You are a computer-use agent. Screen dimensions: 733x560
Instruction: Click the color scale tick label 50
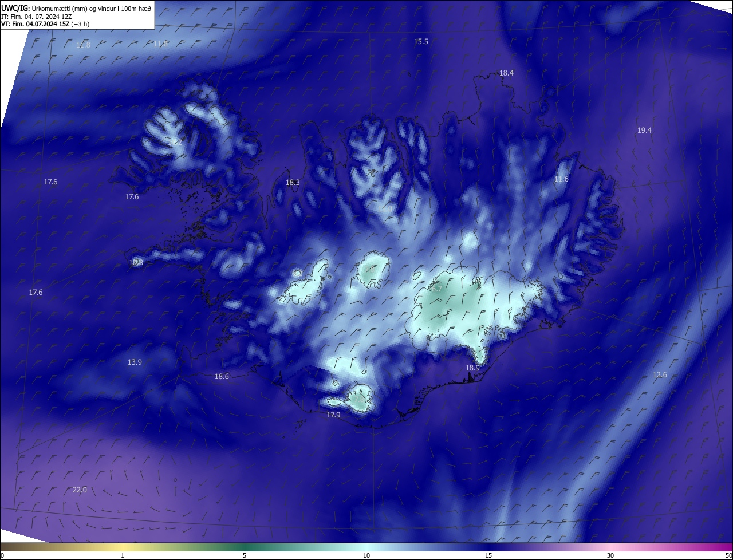coord(728,555)
